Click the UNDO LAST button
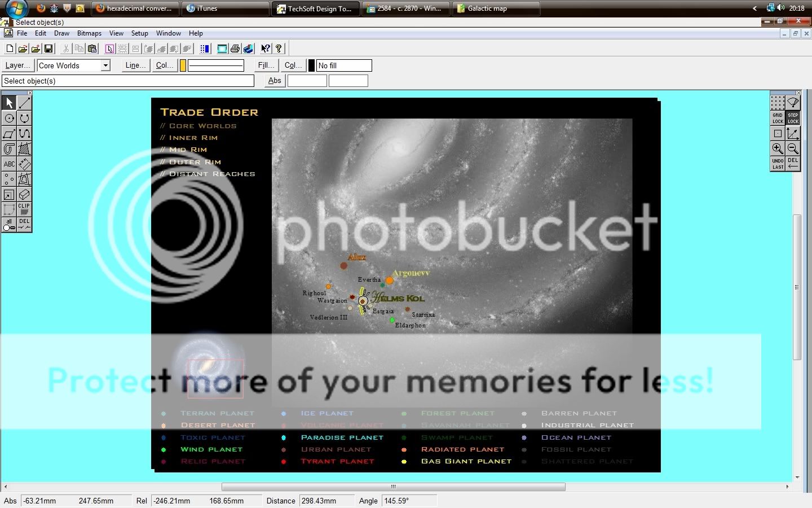Screen dimensions: 812x508 coord(778,164)
